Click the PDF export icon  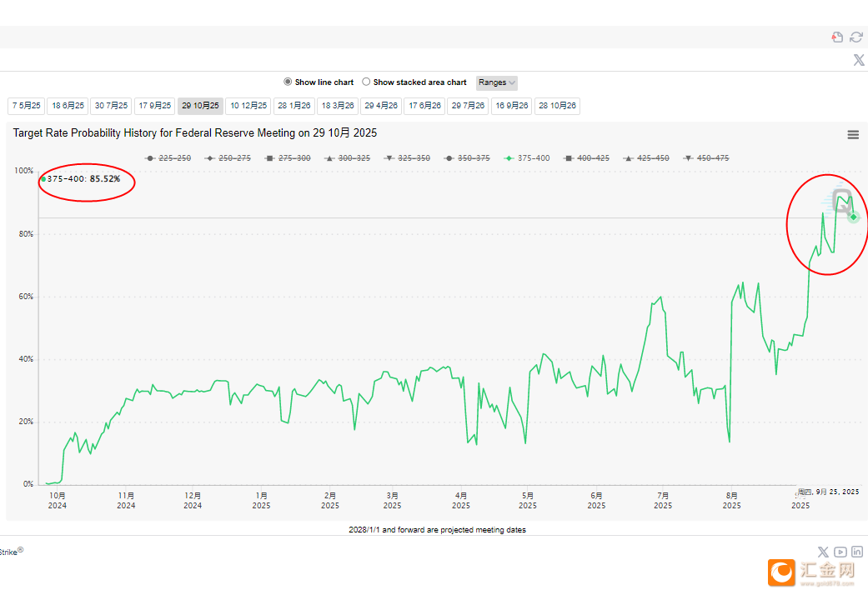(837, 37)
